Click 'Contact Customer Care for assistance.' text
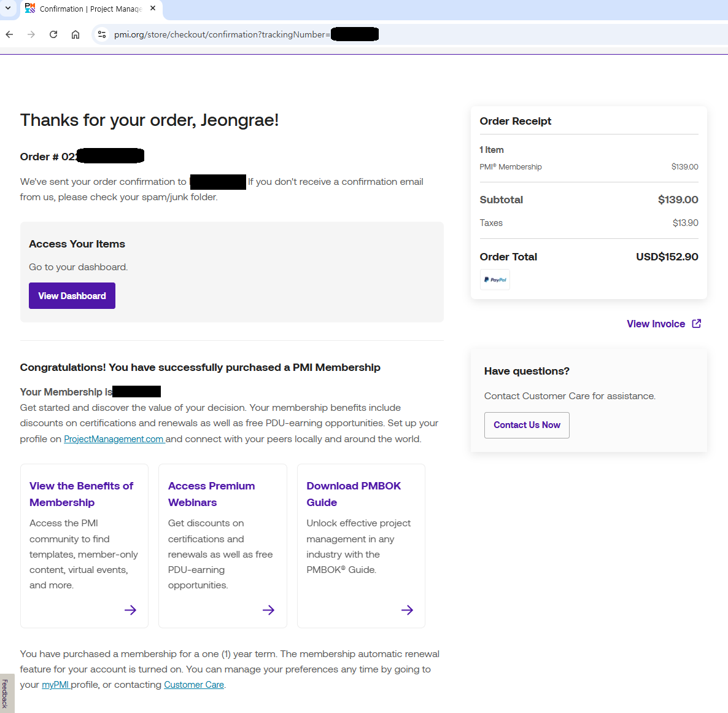The width and height of the screenshot is (728, 713). (570, 396)
